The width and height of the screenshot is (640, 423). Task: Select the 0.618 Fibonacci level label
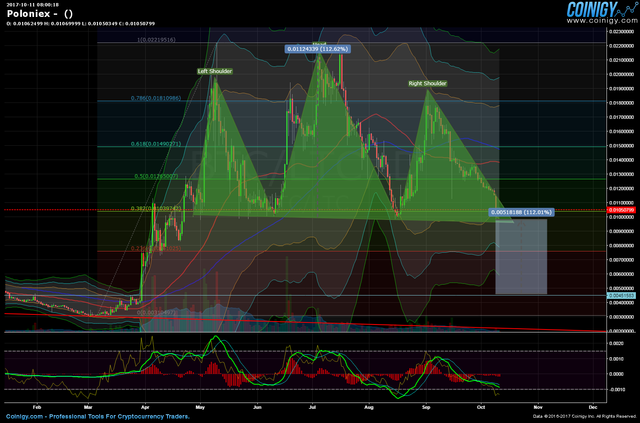156,144
